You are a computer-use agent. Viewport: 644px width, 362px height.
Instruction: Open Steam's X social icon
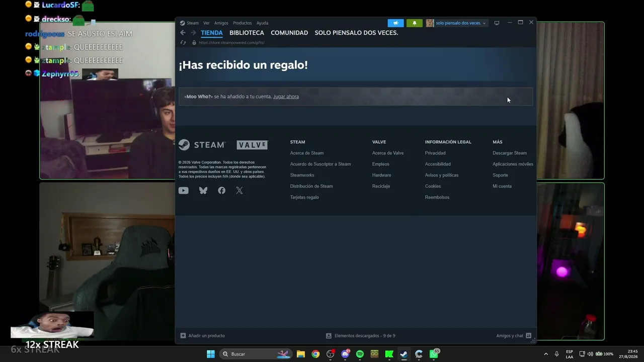click(239, 191)
